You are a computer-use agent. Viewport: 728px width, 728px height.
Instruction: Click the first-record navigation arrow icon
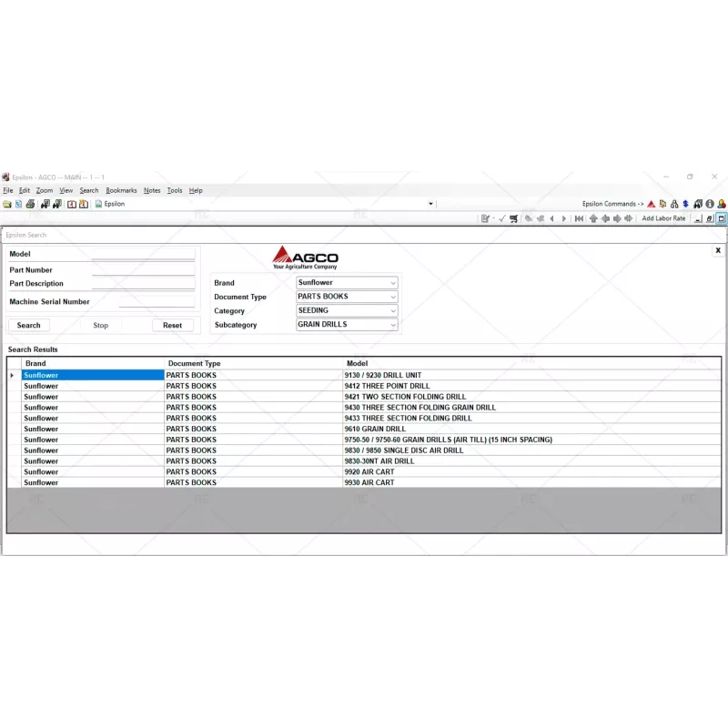click(579, 218)
